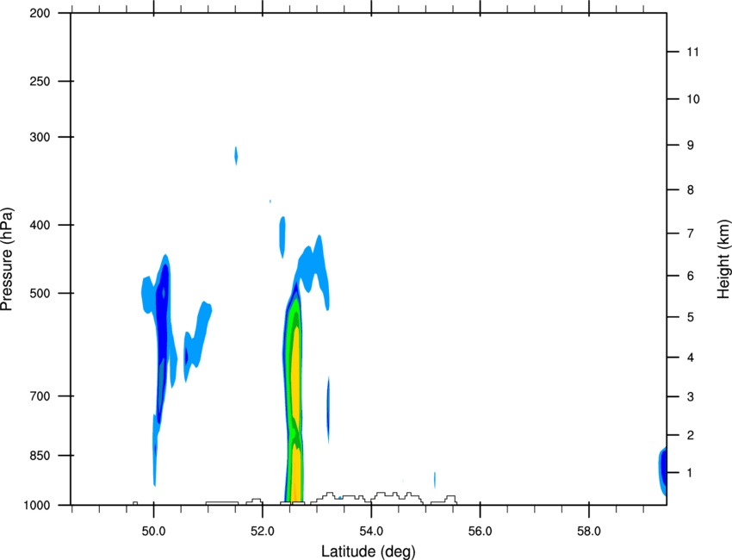
Task: Click the 700 hPa pressure tick label
Action: 40,396
